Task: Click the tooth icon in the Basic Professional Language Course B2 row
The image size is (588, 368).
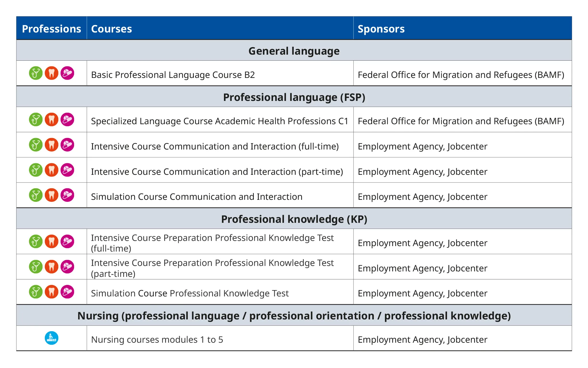Action: tap(52, 73)
